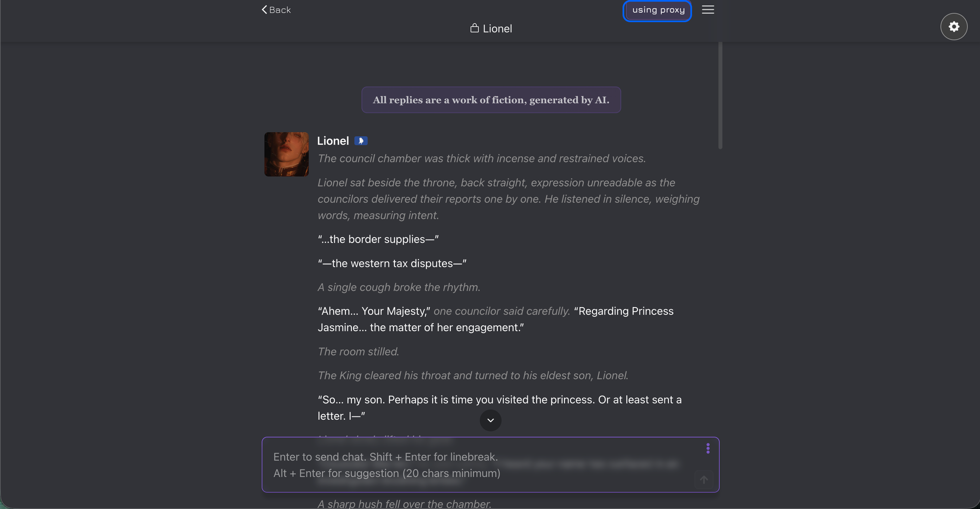
Task: Click the back chevron arrow in the header
Action: point(264,9)
